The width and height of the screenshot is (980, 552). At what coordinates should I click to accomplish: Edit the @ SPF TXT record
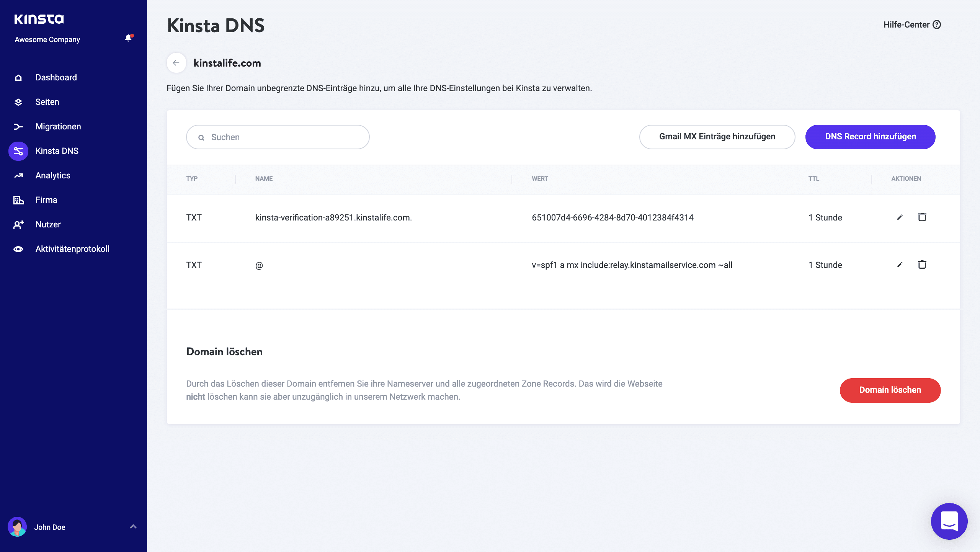pyautogui.click(x=900, y=265)
